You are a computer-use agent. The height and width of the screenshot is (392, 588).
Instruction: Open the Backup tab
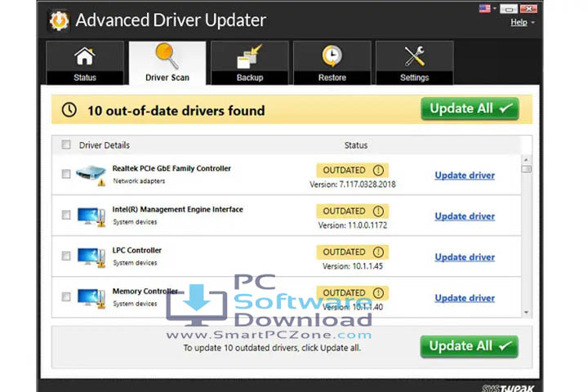(x=250, y=63)
